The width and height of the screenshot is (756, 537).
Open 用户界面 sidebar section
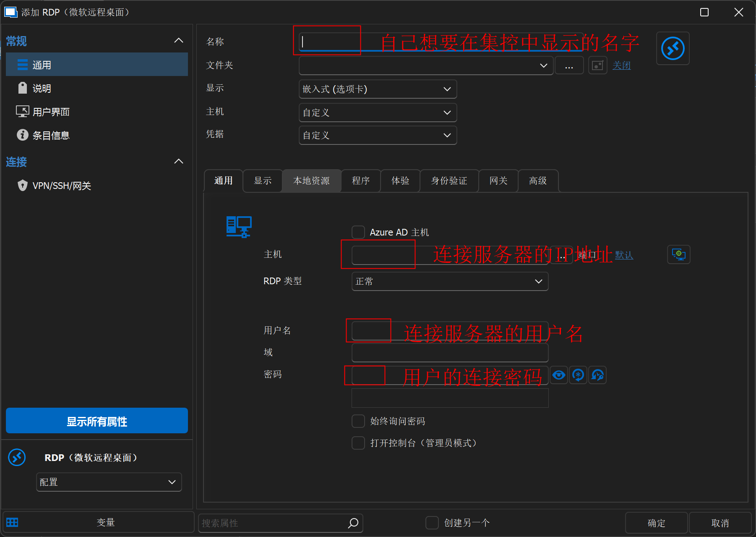click(97, 112)
